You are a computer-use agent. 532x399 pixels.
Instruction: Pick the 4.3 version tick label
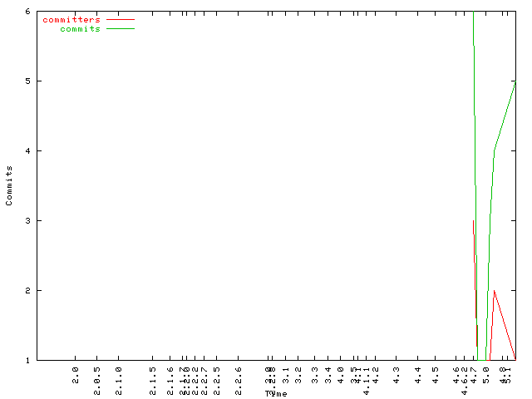coord(397,371)
